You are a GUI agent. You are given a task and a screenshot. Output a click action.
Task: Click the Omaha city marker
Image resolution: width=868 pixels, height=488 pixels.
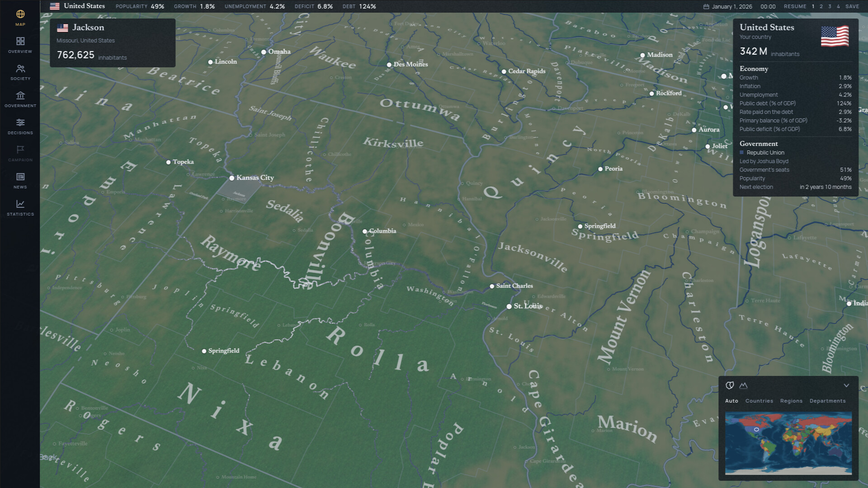pyautogui.click(x=264, y=52)
